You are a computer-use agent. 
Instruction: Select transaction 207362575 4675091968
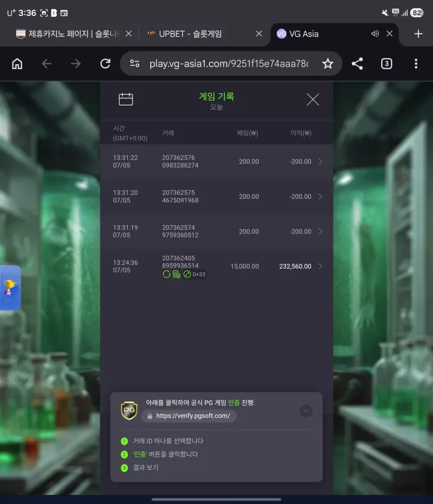(180, 196)
